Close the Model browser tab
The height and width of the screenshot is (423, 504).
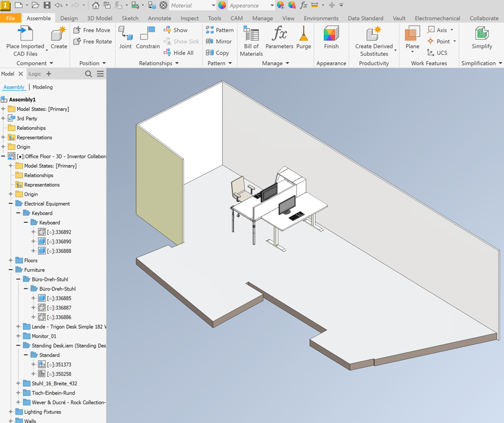(x=21, y=74)
